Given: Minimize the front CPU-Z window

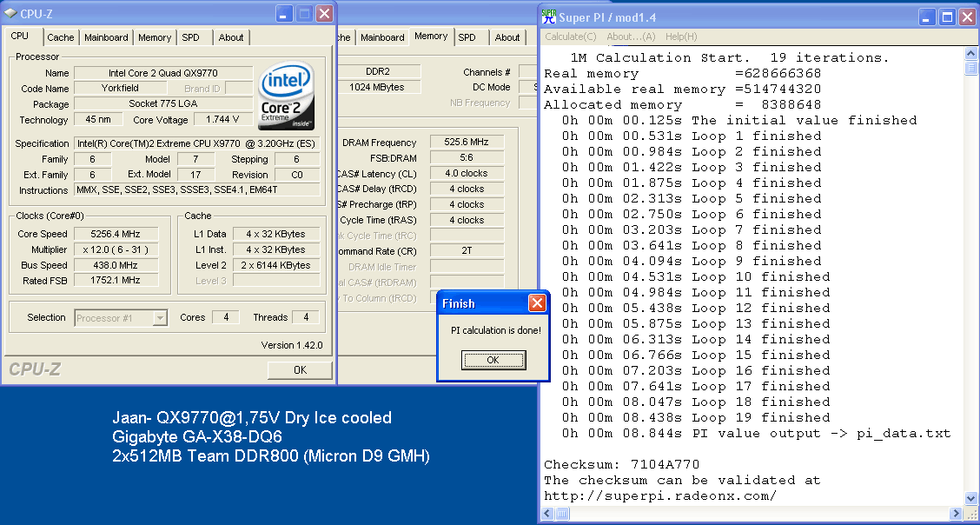Looking at the screenshot, I should (285, 13).
